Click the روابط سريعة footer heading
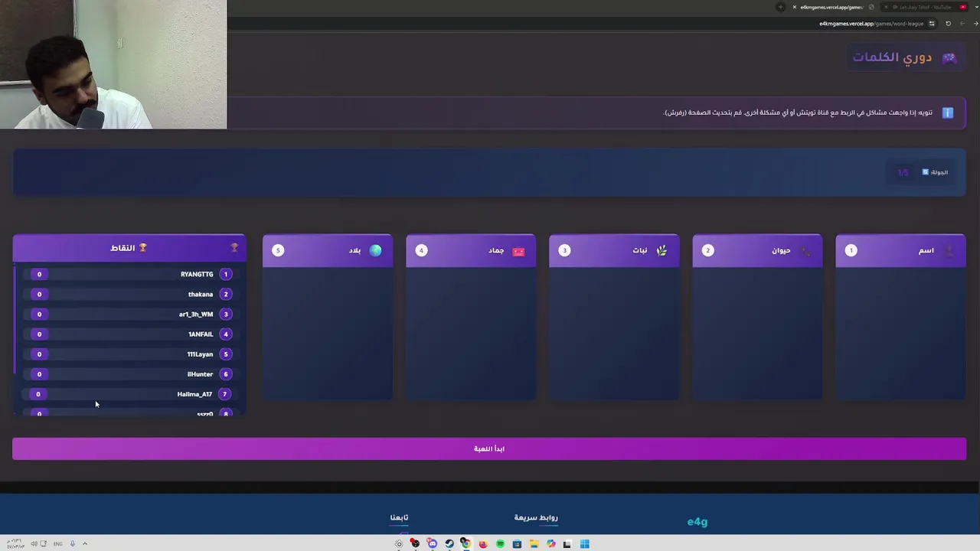 pos(536,517)
